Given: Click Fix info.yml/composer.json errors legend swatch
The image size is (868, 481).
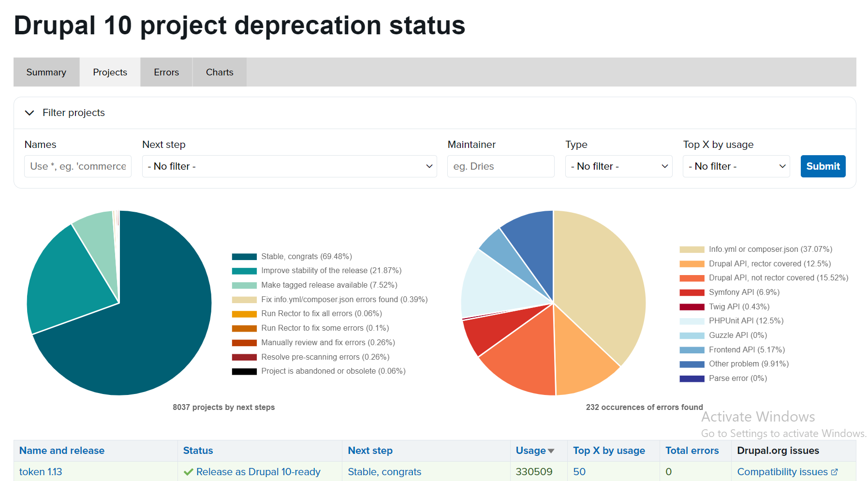Looking at the screenshot, I should tap(244, 300).
